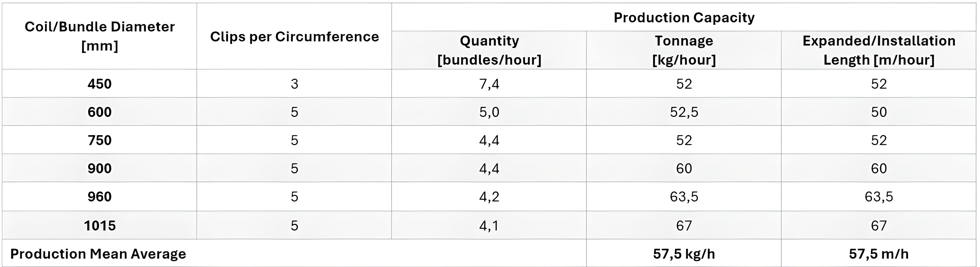Select the Quantity [bundles/hour] column header
This screenshot has height=267, width=980.
(489, 50)
